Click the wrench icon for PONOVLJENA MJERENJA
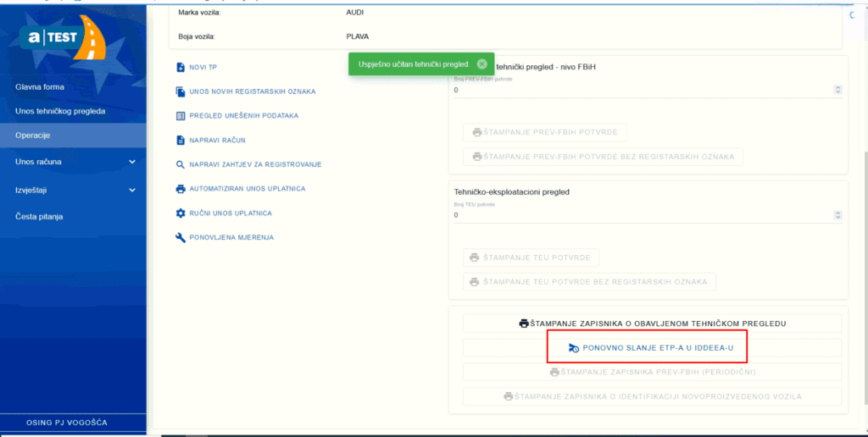 click(x=180, y=237)
